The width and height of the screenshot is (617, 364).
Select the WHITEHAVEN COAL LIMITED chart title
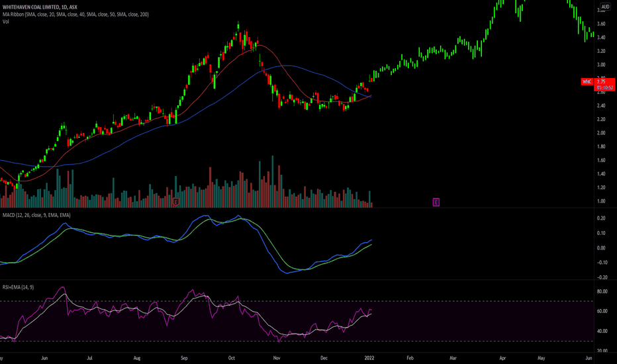pyautogui.click(x=40, y=7)
